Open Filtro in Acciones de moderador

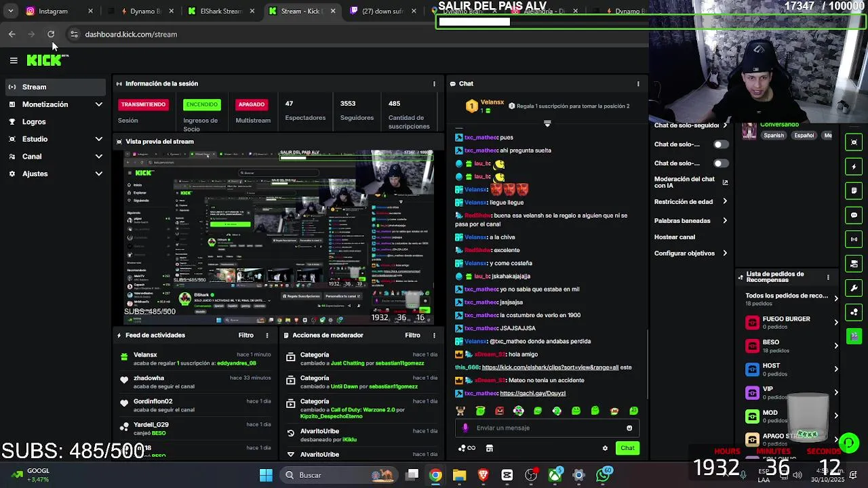(x=412, y=335)
